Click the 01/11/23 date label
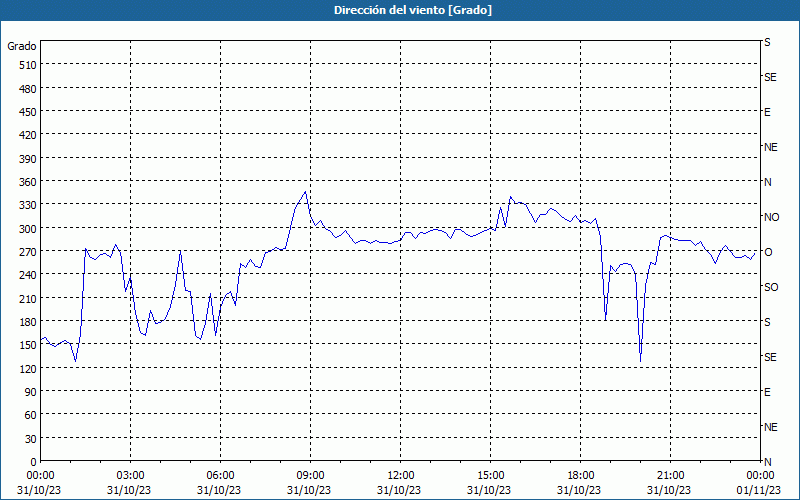The image size is (800, 500). tap(759, 490)
